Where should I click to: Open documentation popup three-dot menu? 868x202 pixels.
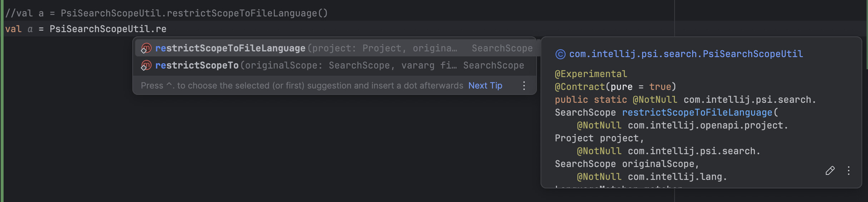pyautogui.click(x=848, y=171)
